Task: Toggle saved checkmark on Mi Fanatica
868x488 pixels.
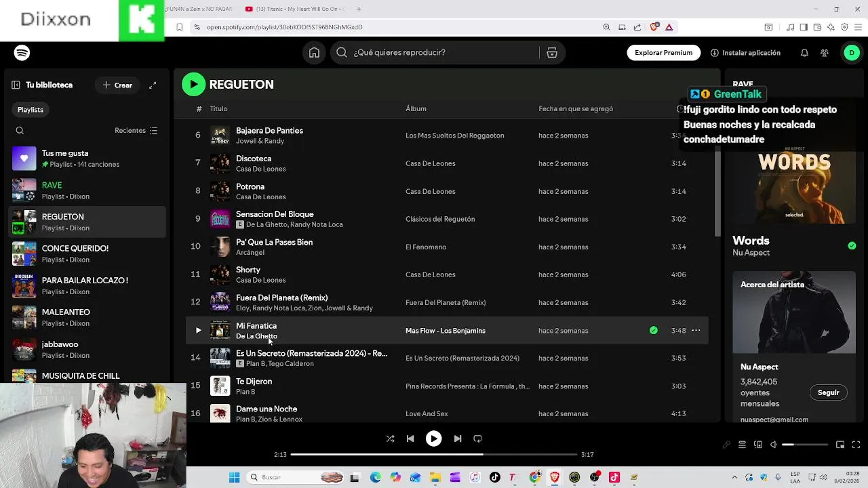Action: [x=654, y=331]
